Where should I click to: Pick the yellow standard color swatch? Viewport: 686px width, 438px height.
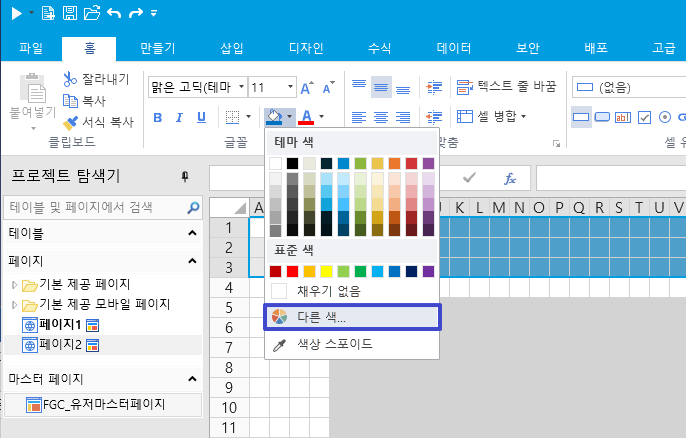pos(327,271)
